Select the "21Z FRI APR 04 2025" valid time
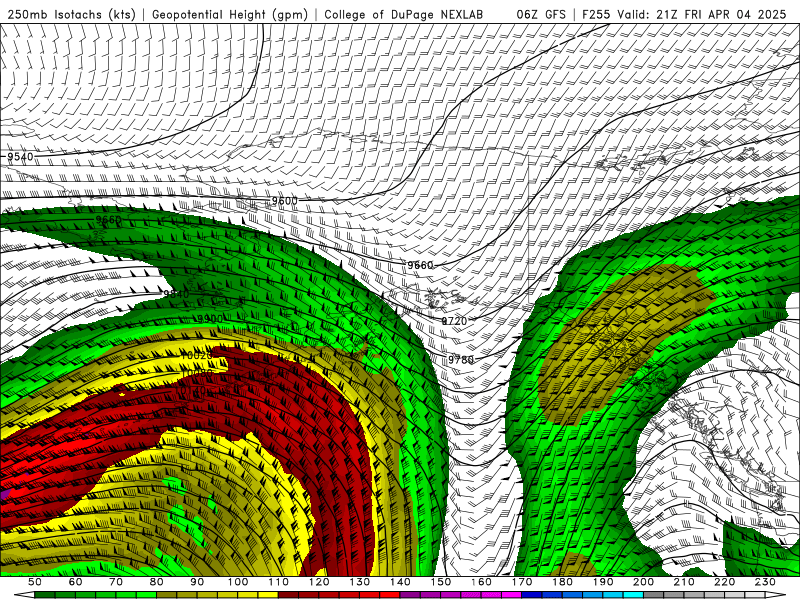 click(721, 14)
